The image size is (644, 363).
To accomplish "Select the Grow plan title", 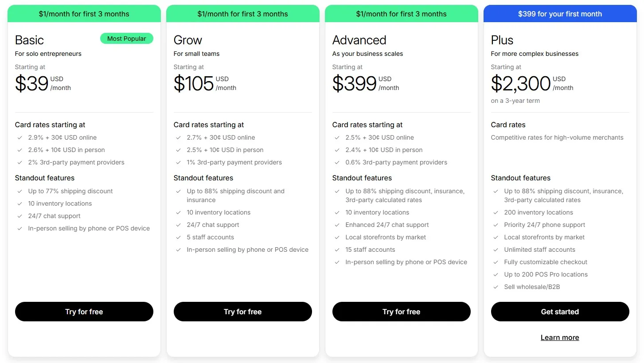I will click(187, 40).
